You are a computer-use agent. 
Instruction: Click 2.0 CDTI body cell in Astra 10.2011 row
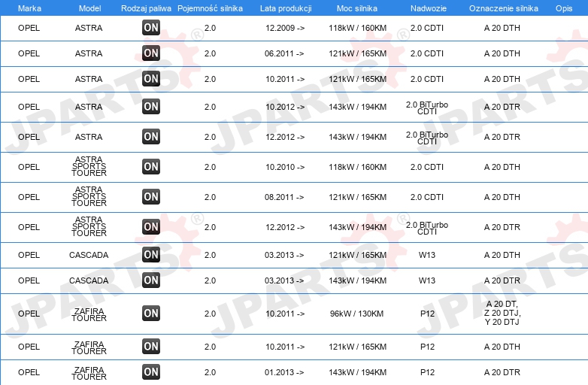coord(427,79)
